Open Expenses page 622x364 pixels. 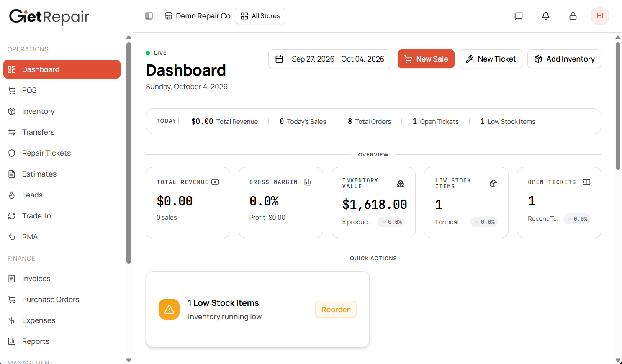pyautogui.click(x=62, y=320)
